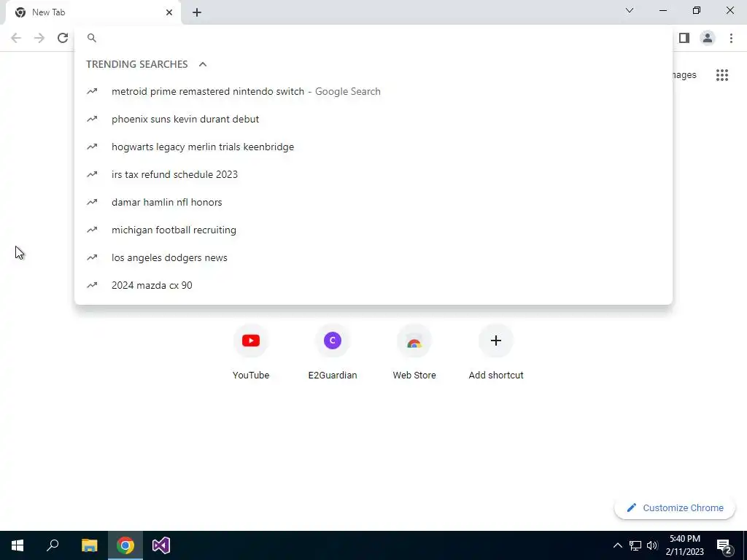The height and width of the screenshot is (560, 747).
Task: Open the E2Guardian shortcut
Action: coord(333,352)
